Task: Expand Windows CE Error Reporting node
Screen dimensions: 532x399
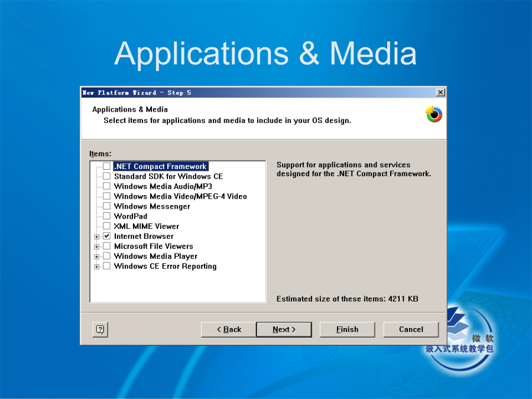Action: pyautogui.click(x=97, y=267)
